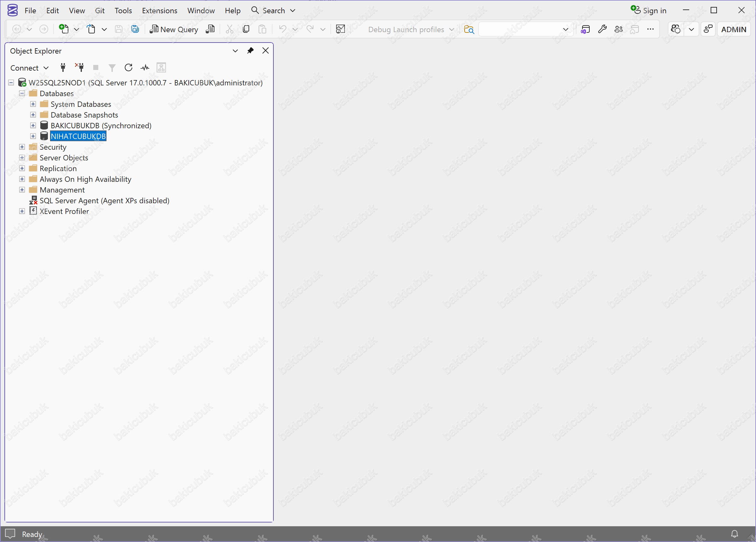Click the Connect Object Explorer plug icon
This screenshot has height=542, width=756.
pyautogui.click(x=63, y=68)
